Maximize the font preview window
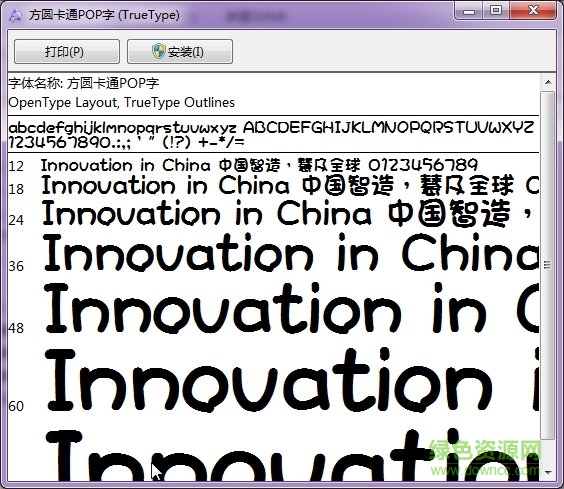 496,11
